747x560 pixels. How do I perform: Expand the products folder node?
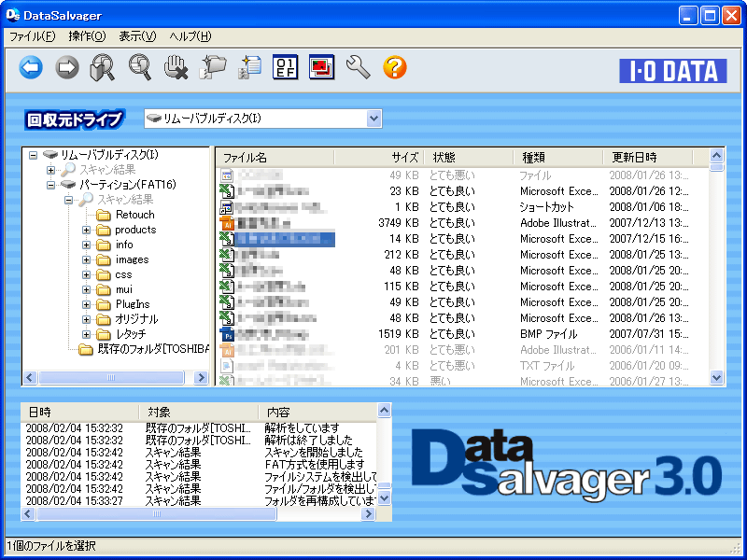tap(86, 230)
